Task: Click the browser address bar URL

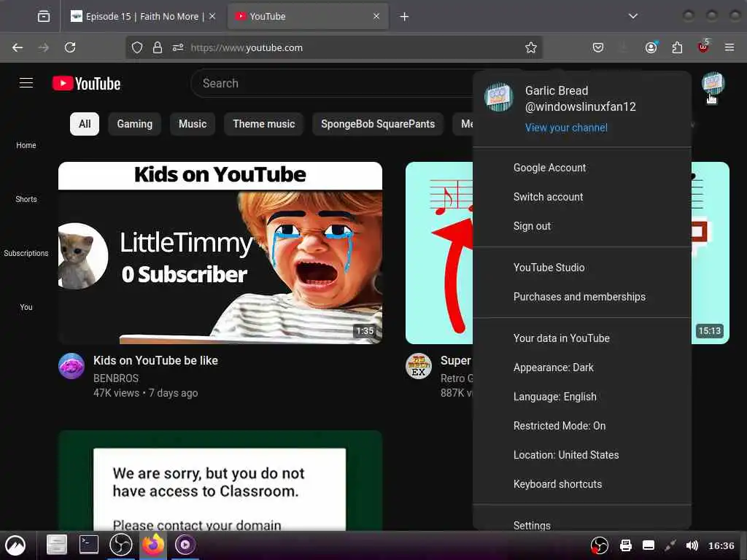Action: (247, 47)
